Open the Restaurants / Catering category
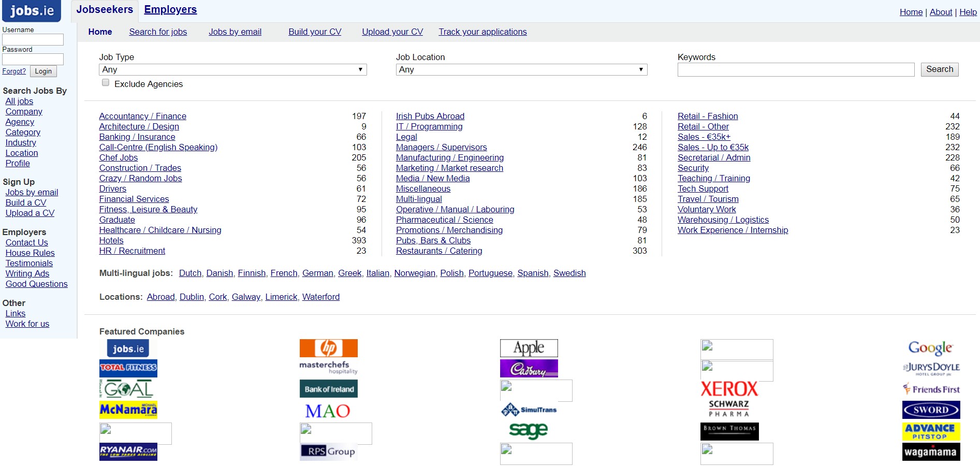 [439, 251]
